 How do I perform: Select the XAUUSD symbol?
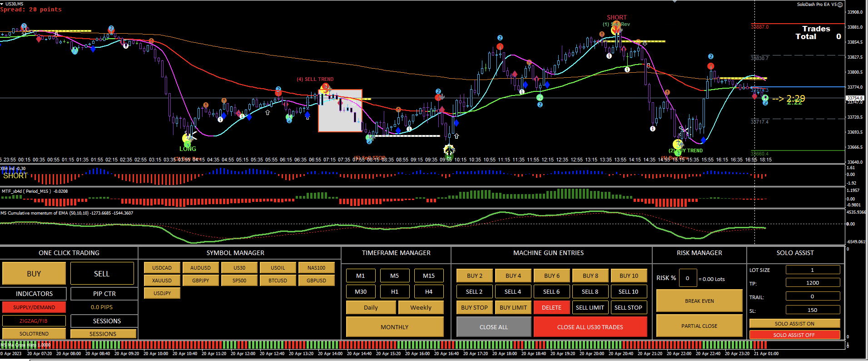coord(162,281)
